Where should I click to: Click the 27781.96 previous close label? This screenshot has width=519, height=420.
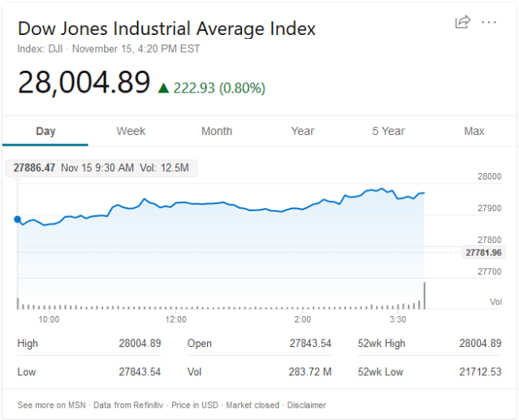click(483, 253)
